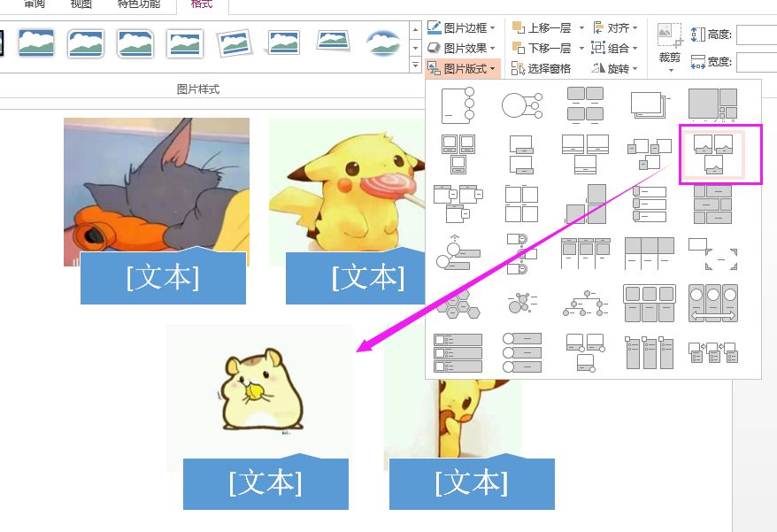Click the Picture Effects (图片效果) icon
Image resolution: width=777 pixels, height=532 pixels.
point(435,45)
